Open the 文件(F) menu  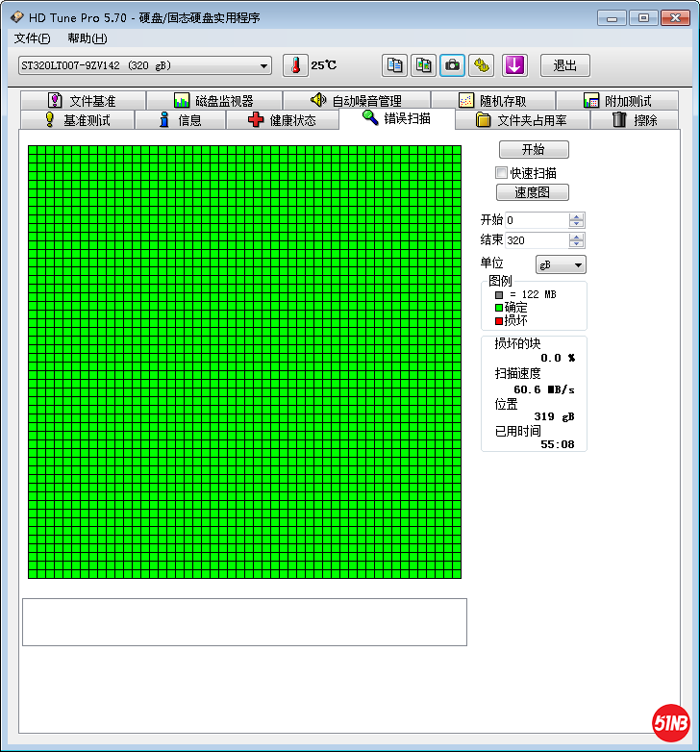32,38
